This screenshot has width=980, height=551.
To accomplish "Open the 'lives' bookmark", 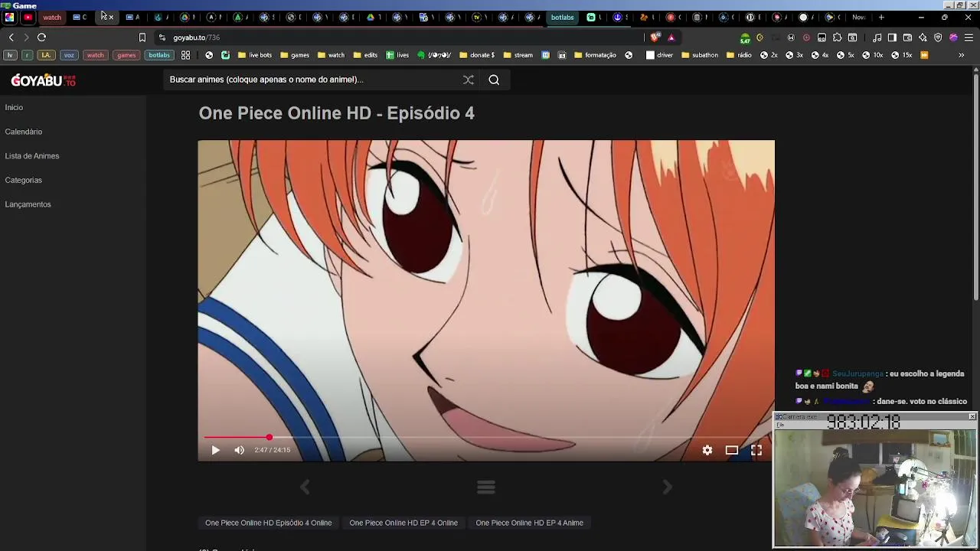I will click(x=397, y=55).
